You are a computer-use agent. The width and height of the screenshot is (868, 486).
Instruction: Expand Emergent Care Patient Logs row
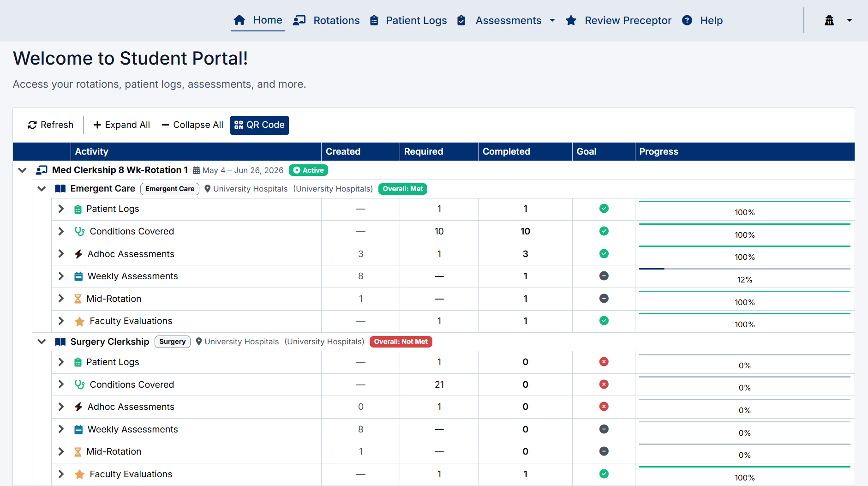61,209
